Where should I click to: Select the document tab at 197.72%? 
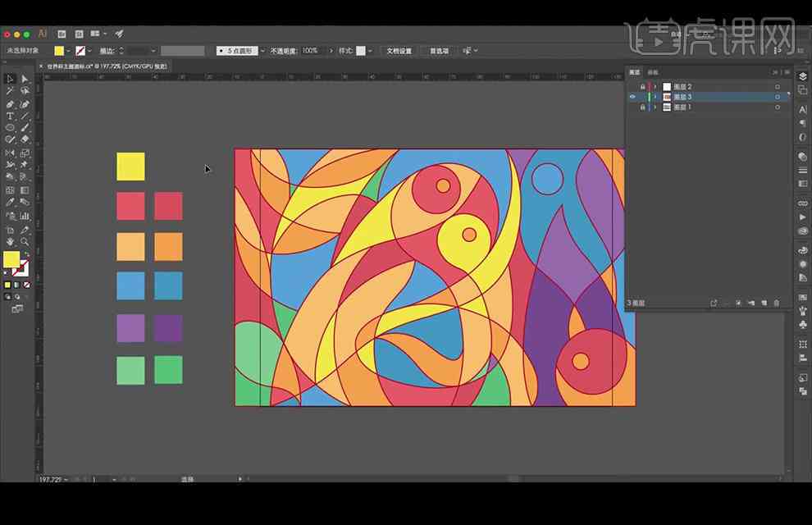(x=107, y=66)
